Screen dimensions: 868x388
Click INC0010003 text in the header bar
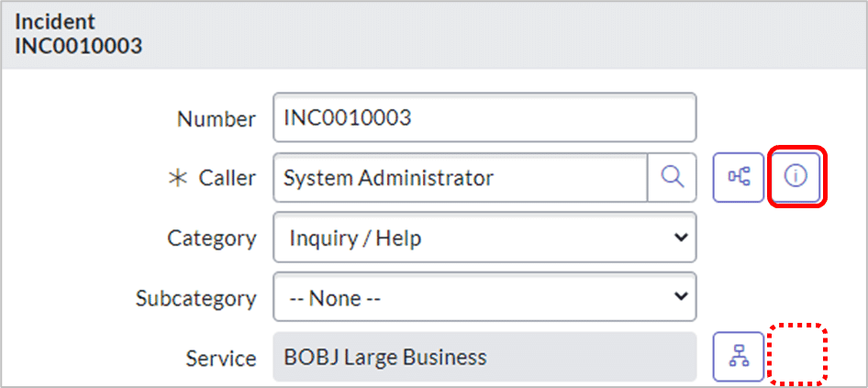(78, 47)
